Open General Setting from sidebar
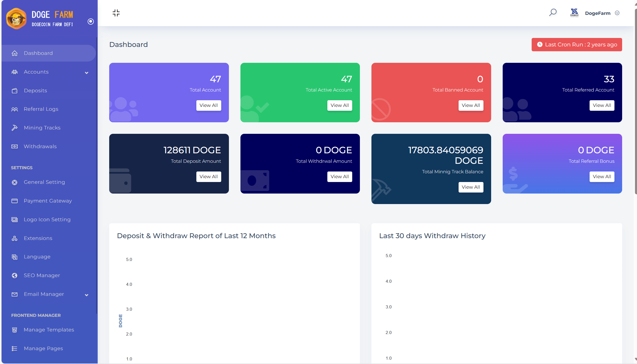637x364 pixels. [44, 182]
